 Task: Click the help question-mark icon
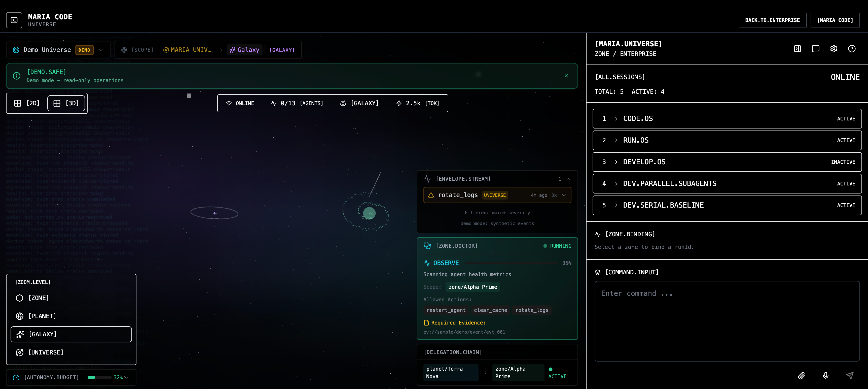[x=851, y=49]
